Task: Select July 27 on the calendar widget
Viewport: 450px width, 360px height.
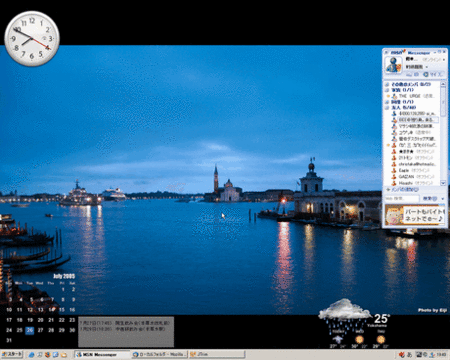Action: tap(40, 330)
